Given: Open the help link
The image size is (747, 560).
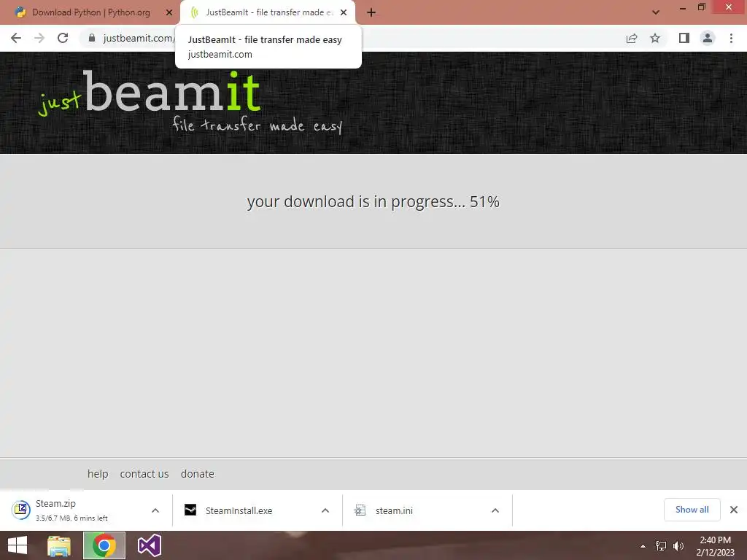Looking at the screenshot, I should [98, 474].
